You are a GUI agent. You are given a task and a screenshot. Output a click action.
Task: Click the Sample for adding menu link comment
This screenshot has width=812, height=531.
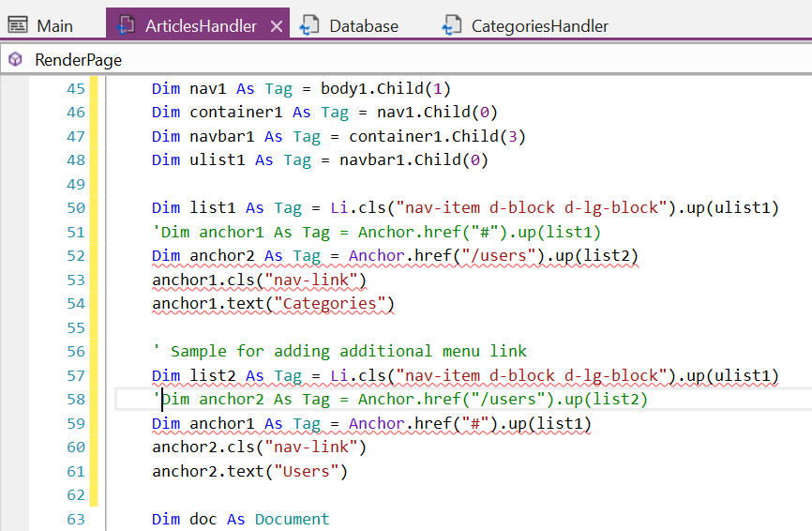tap(339, 352)
